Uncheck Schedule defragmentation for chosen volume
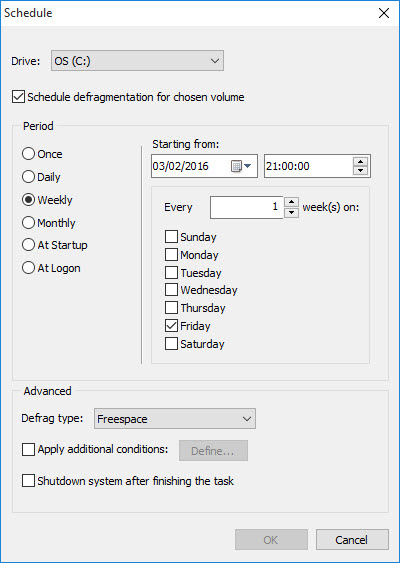The image size is (400, 563). point(18,97)
